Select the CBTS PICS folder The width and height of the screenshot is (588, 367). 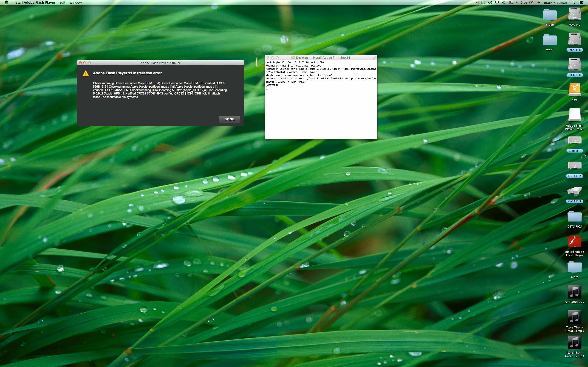coord(574,217)
